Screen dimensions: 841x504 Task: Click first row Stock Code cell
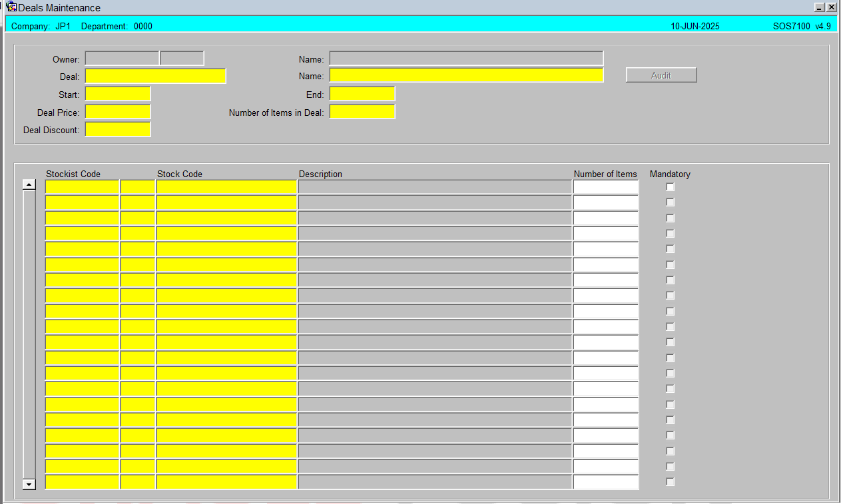click(x=226, y=187)
